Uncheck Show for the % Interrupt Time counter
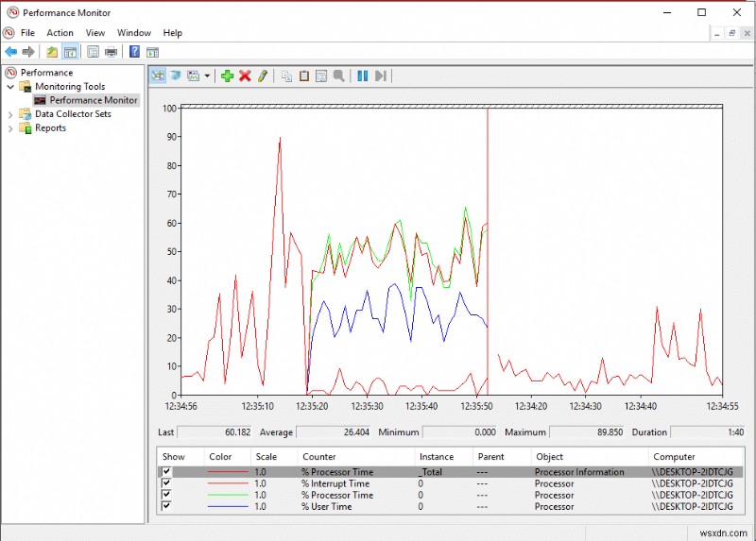 point(167,483)
